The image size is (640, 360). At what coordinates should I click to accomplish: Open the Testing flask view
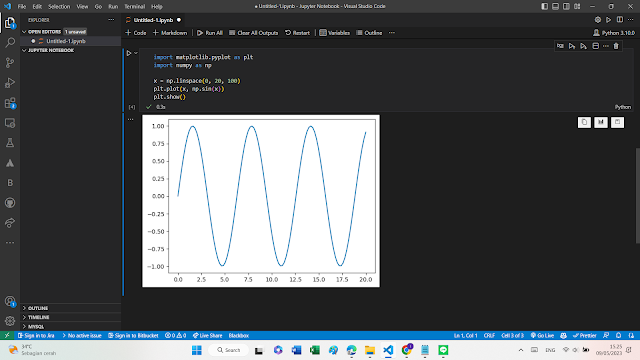pyautogui.click(x=10, y=143)
